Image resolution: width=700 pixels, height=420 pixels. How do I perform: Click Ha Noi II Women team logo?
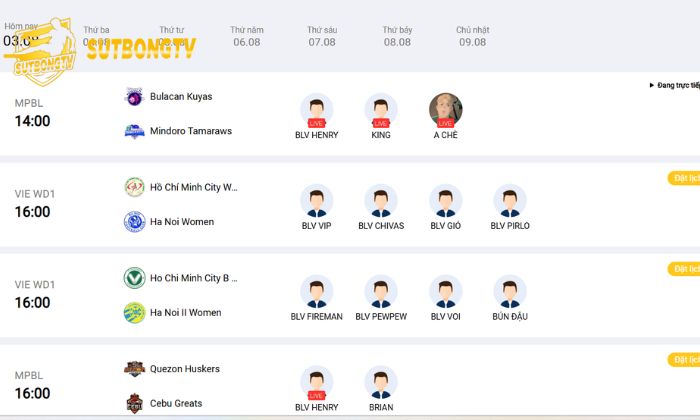(x=134, y=312)
